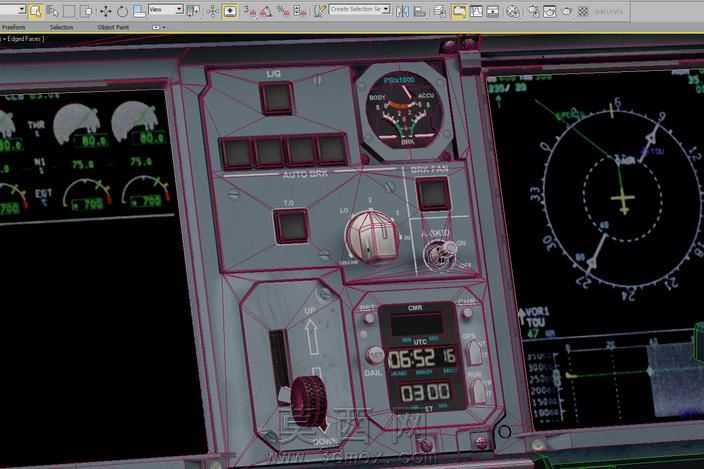Image resolution: width=704 pixels, height=469 pixels.
Task: Open the Material Editor
Action: click(513, 11)
